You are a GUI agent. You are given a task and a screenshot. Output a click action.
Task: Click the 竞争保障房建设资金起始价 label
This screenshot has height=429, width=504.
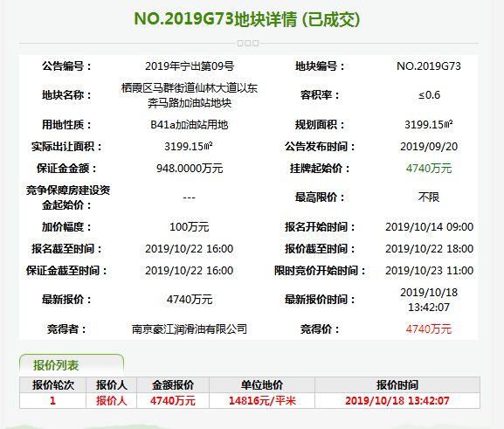coord(68,197)
